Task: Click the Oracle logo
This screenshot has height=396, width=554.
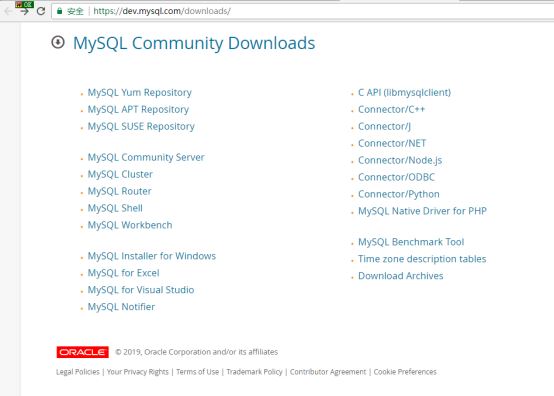Action: [x=82, y=352]
